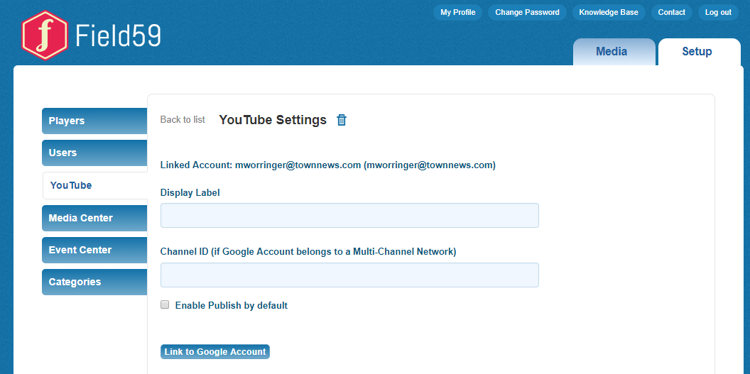Screen dimensions: 750x374
Task: Go to Event Center section
Action: [94, 250]
